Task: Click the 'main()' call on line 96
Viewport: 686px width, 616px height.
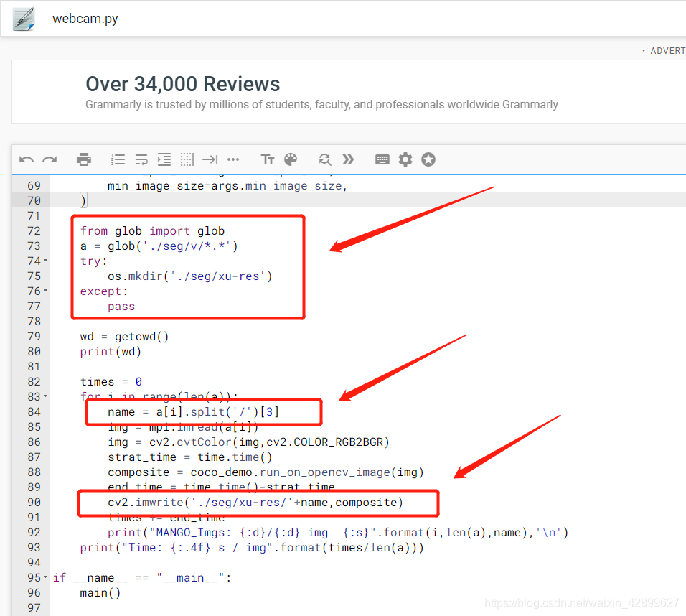Action: (100, 593)
